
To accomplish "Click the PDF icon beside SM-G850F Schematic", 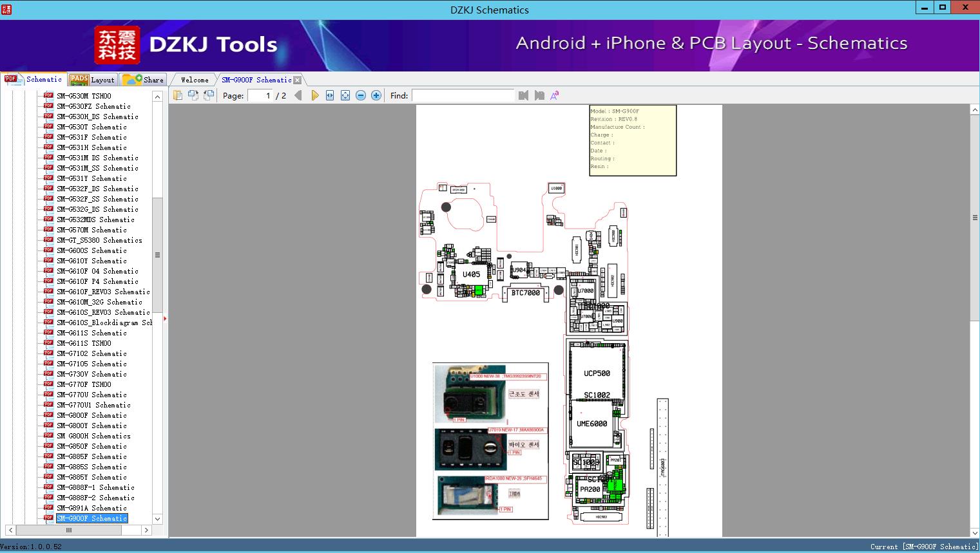I will click(x=48, y=445).
